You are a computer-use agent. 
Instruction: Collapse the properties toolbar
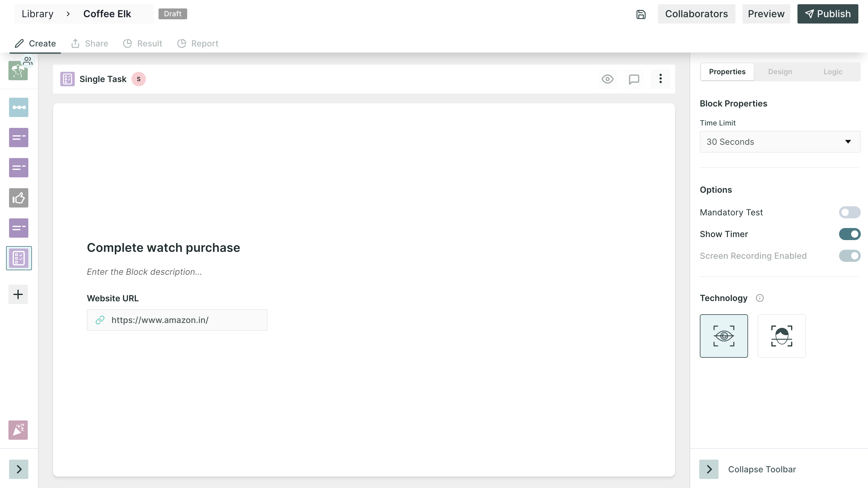709,469
